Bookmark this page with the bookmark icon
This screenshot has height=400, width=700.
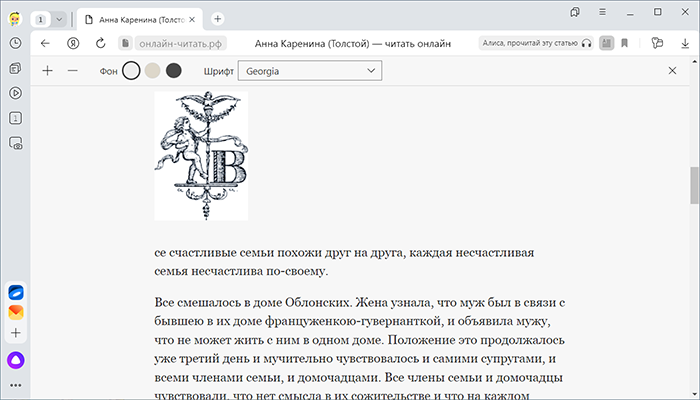point(624,43)
